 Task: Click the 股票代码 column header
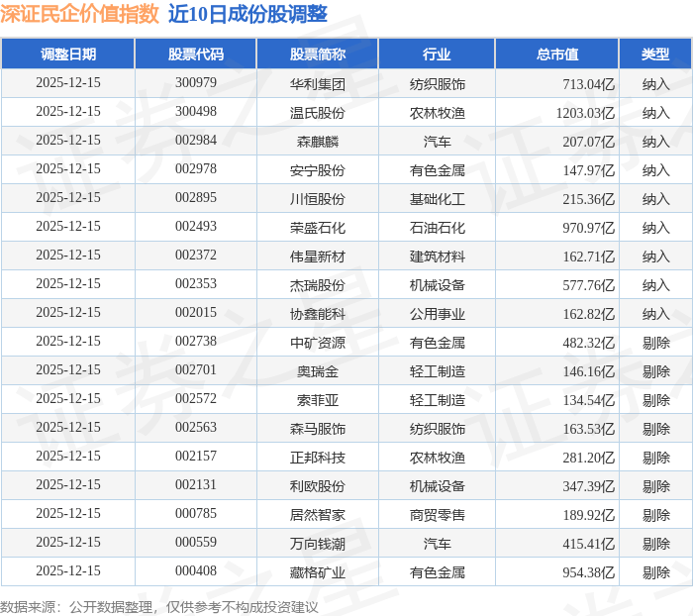pyautogui.click(x=195, y=54)
